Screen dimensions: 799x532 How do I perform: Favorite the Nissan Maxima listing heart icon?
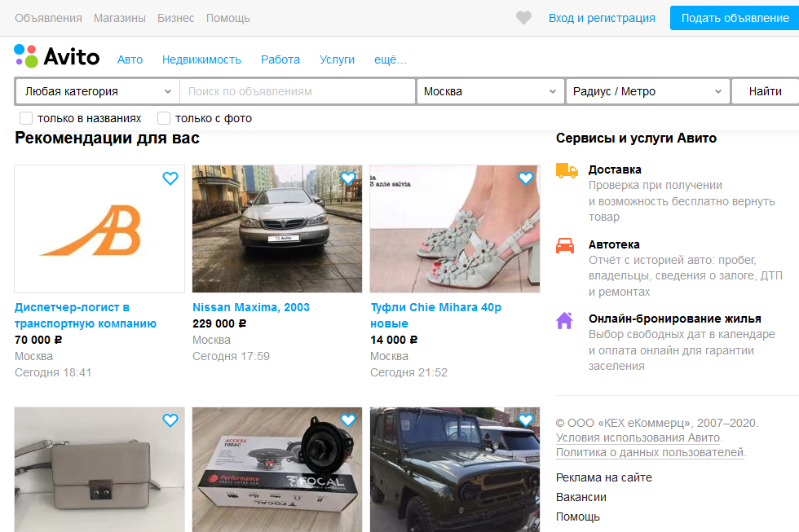click(348, 178)
